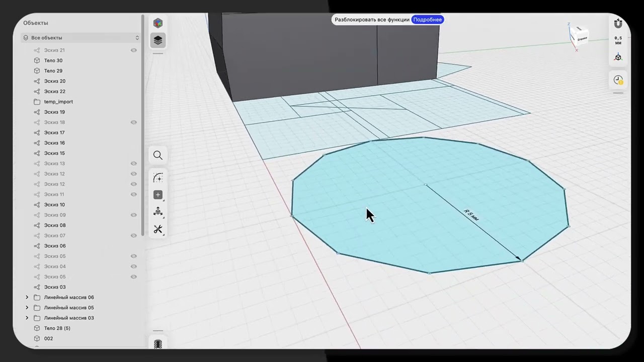
Task: Click the center point of the circle sketch
Action: 426,185
